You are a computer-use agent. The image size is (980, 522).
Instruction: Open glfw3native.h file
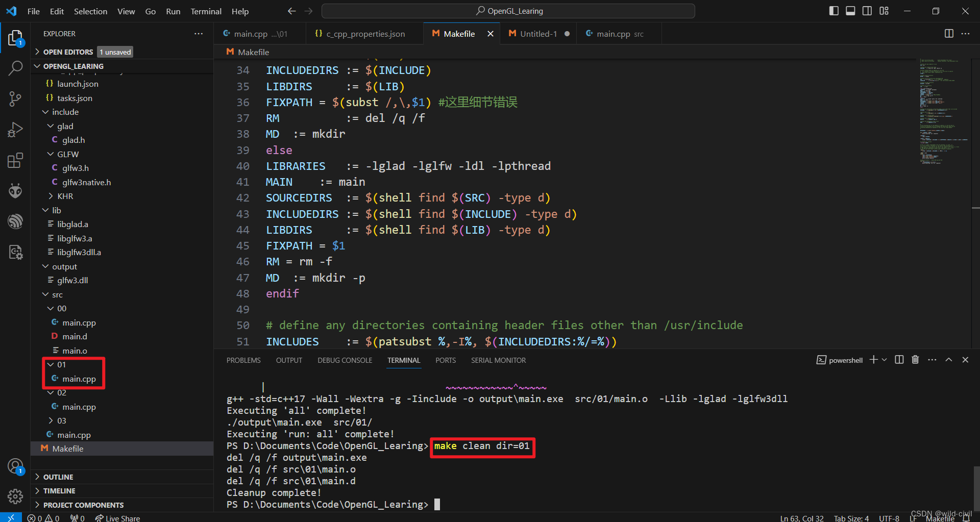tap(122, 182)
